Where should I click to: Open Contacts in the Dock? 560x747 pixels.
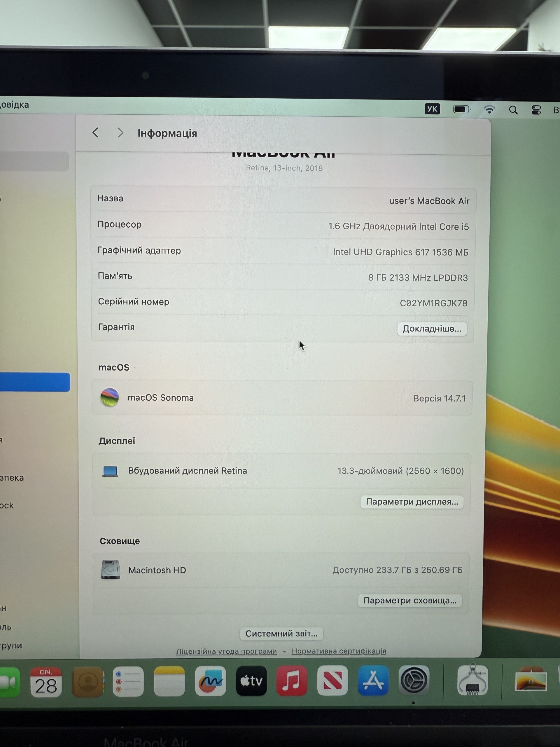pyautogui.click(x=88, y=681)
